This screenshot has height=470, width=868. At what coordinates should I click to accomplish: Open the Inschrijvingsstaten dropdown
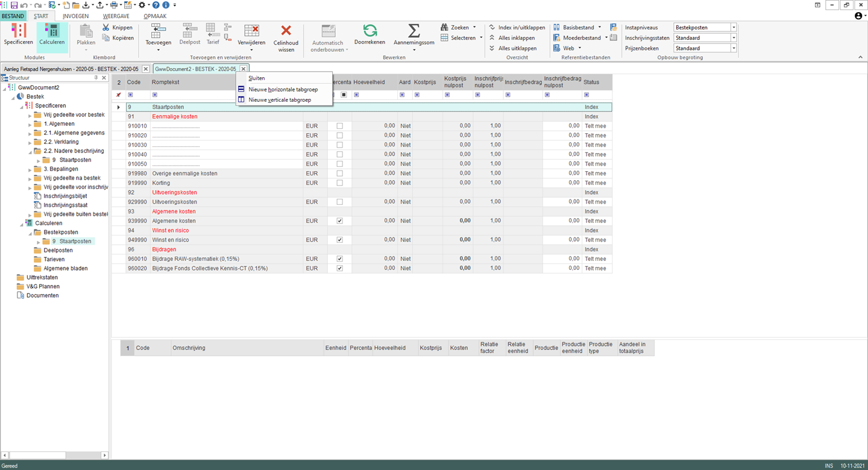(734, 38)
